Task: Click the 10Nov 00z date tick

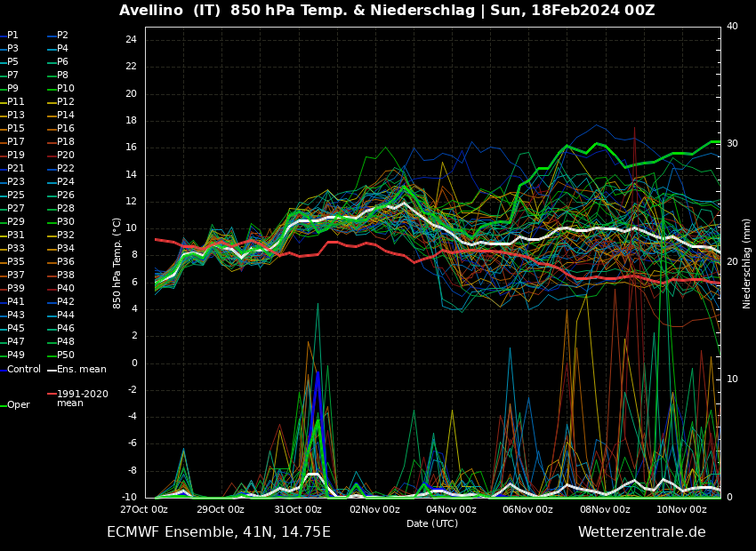Action: [x=681, y=509]
